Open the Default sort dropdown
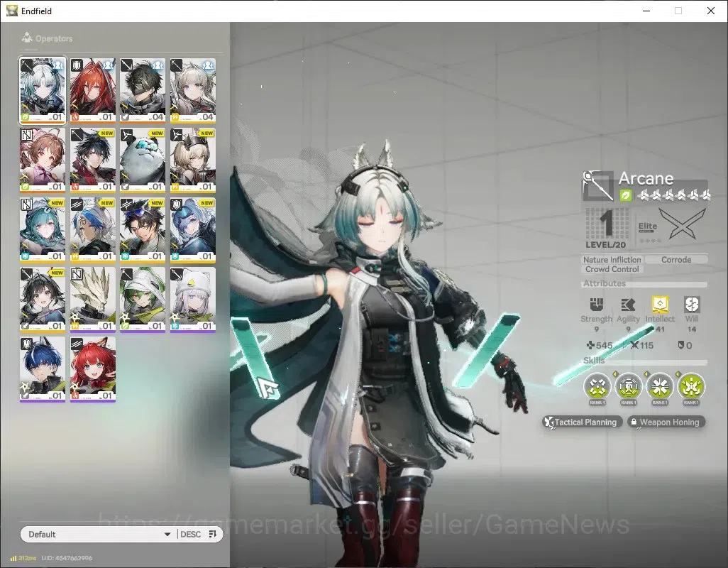The height and width of the screenshot is (568, 728). click(x=100, y=534)
